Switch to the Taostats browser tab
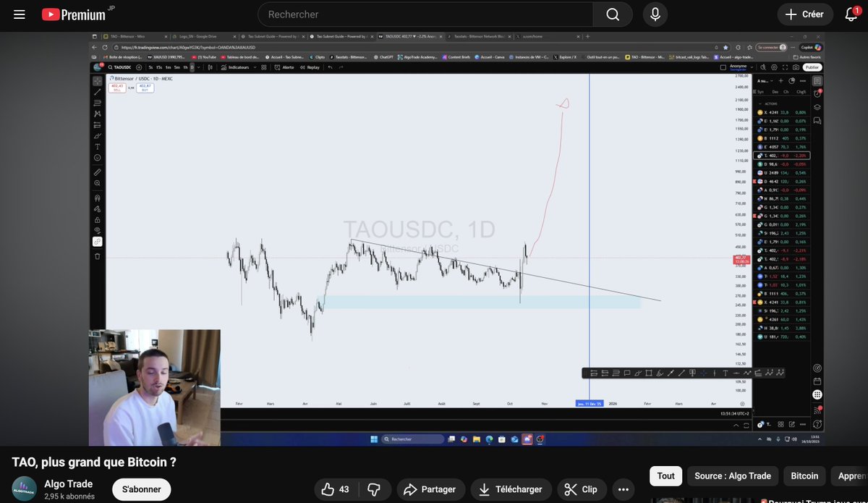The width and height of the screenshot is (868, 503). coord(480,36)
